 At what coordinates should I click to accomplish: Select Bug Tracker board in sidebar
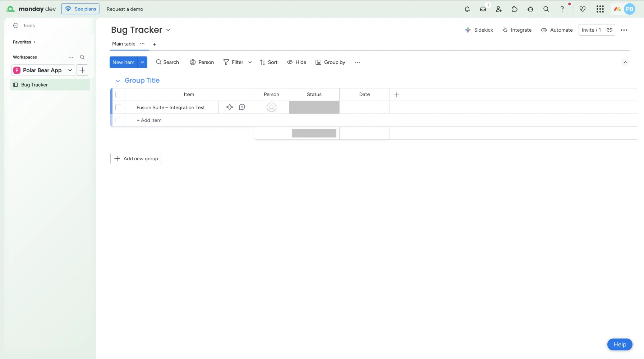34,85
